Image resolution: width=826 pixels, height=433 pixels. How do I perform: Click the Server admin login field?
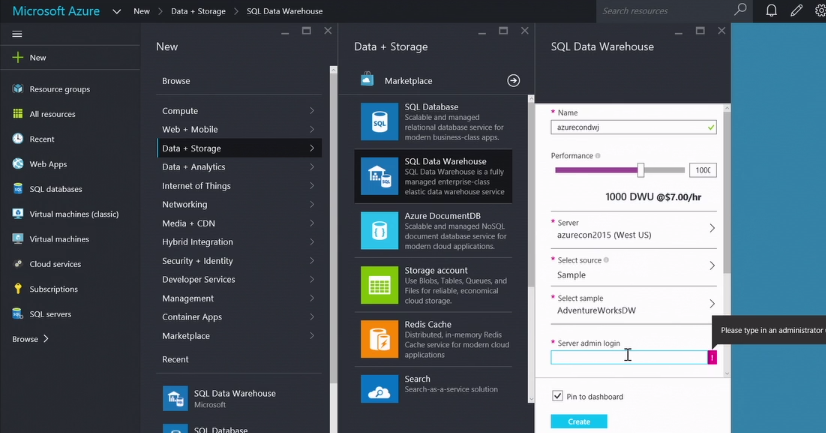point(629,356)
